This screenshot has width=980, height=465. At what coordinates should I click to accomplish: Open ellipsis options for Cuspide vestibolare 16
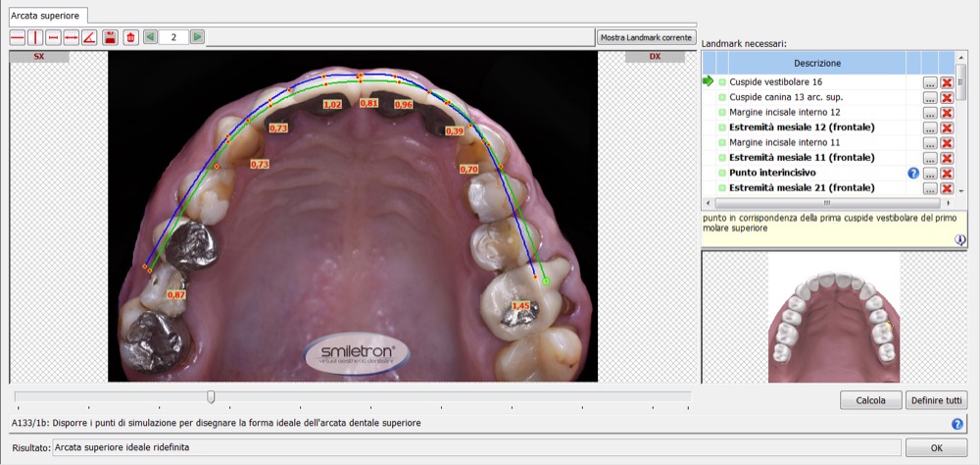(930, 82)
